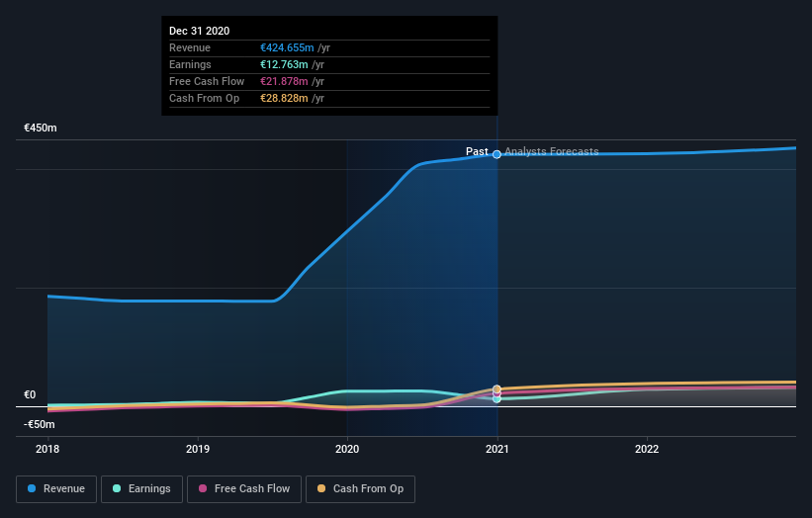Click the blue Revenue data point marker at 2021
The image size is (812, 518).
[496, 154]
